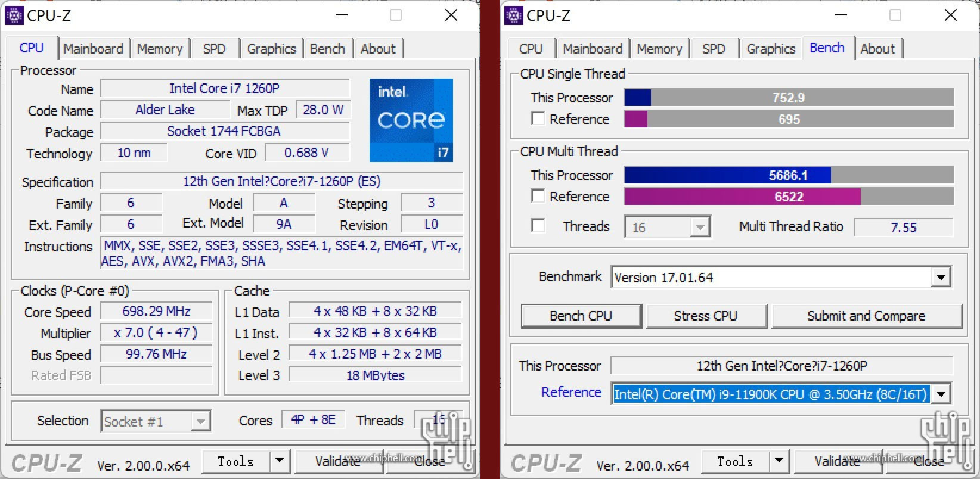Viewport: 980px width, 479px height.
Task: Expand Reference processor dropdown
Action: [x=941, y=394]
